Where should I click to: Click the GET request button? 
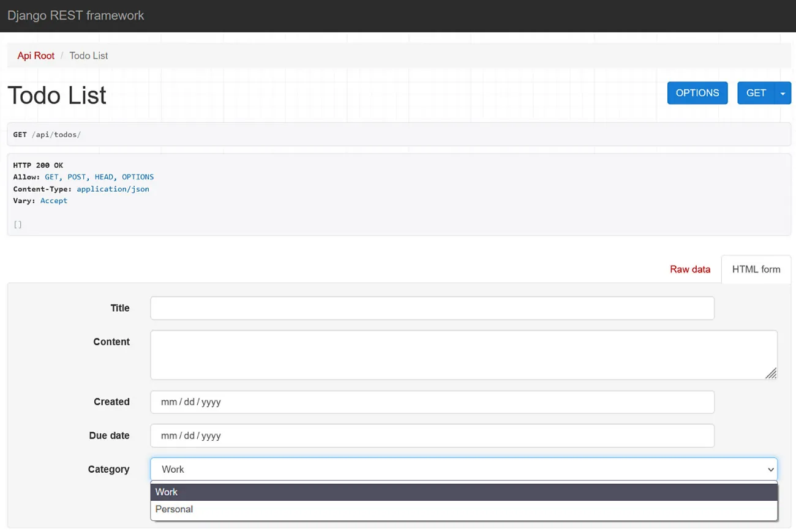coord(756,92)
